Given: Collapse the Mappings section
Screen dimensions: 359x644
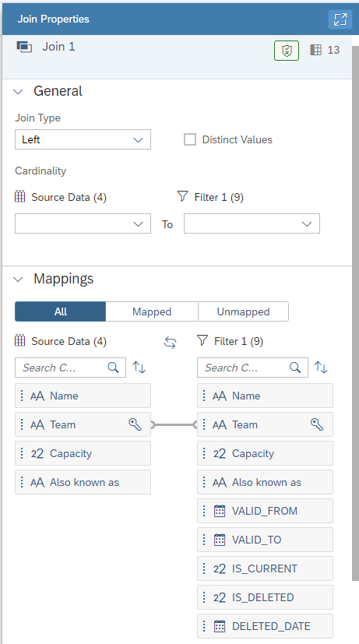Looking at the screenshot, I should (x=19, y=280).
